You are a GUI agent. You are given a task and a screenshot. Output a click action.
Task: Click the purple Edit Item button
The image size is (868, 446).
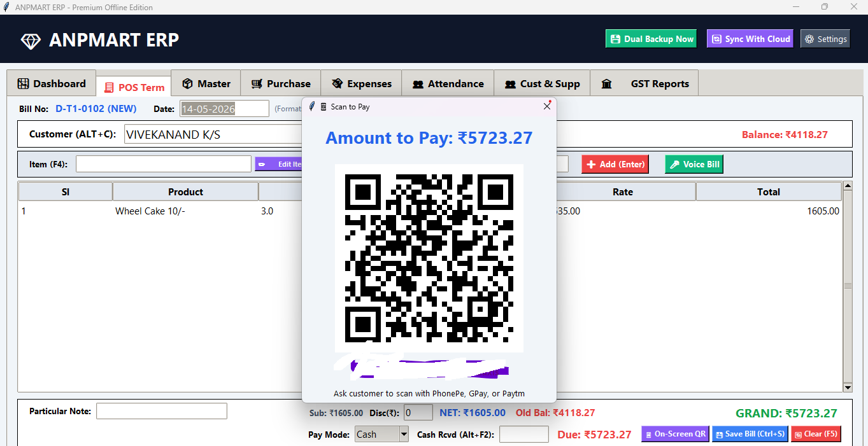278,164
